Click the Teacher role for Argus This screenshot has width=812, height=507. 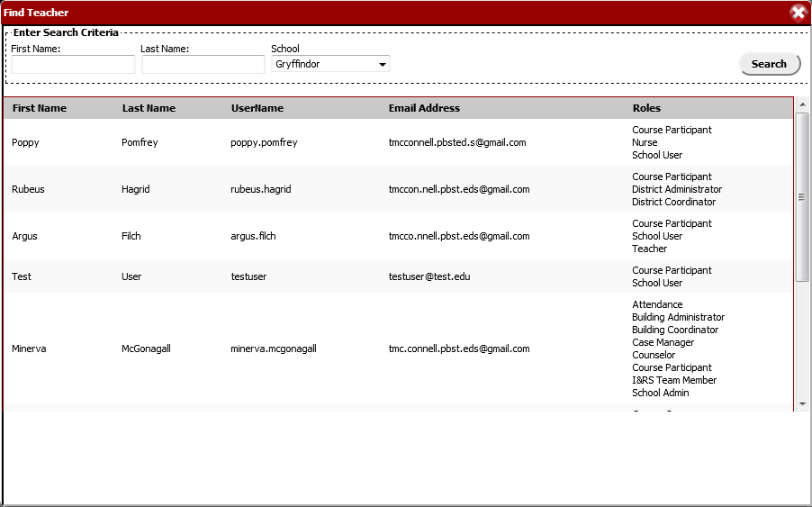coord(649,249)
